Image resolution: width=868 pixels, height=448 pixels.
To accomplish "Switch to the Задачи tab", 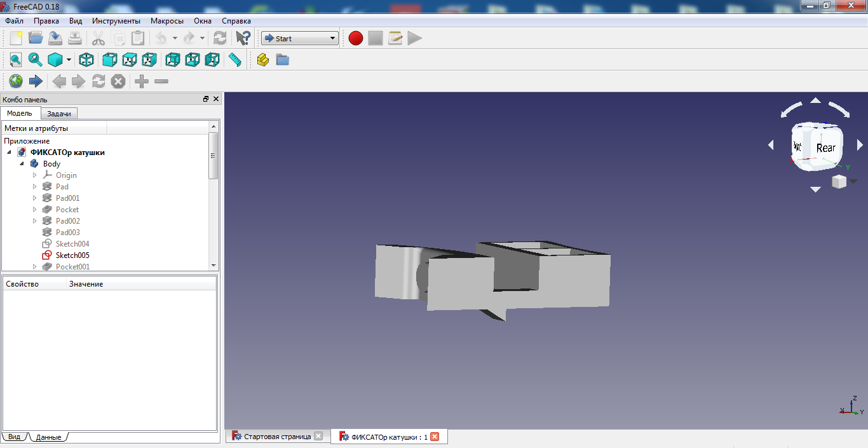I will point(59,114).
